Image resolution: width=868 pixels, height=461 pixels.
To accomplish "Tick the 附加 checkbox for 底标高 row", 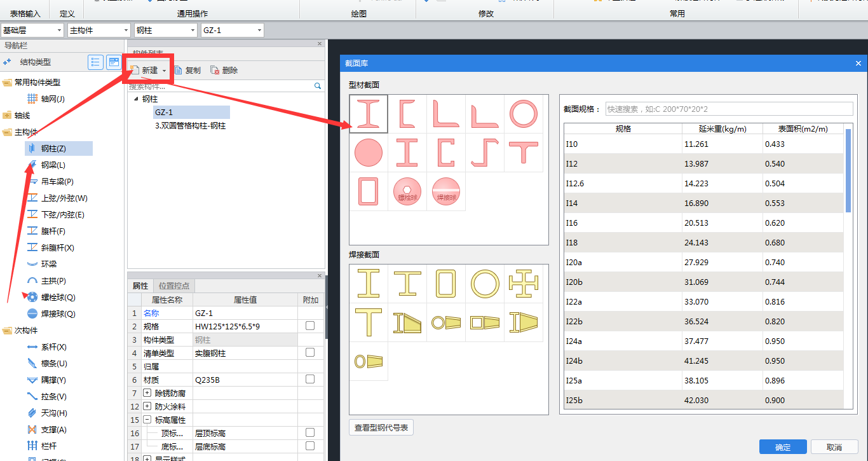I will (x=310, y=446).
